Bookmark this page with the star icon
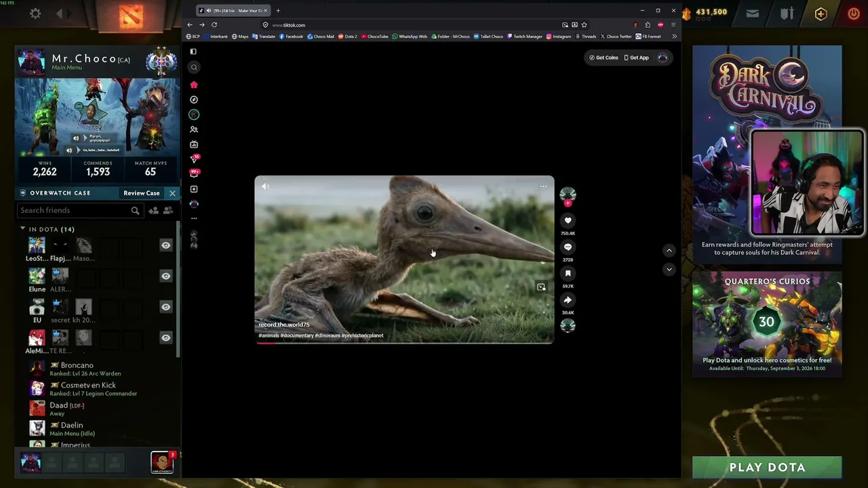 pos(584,25)
